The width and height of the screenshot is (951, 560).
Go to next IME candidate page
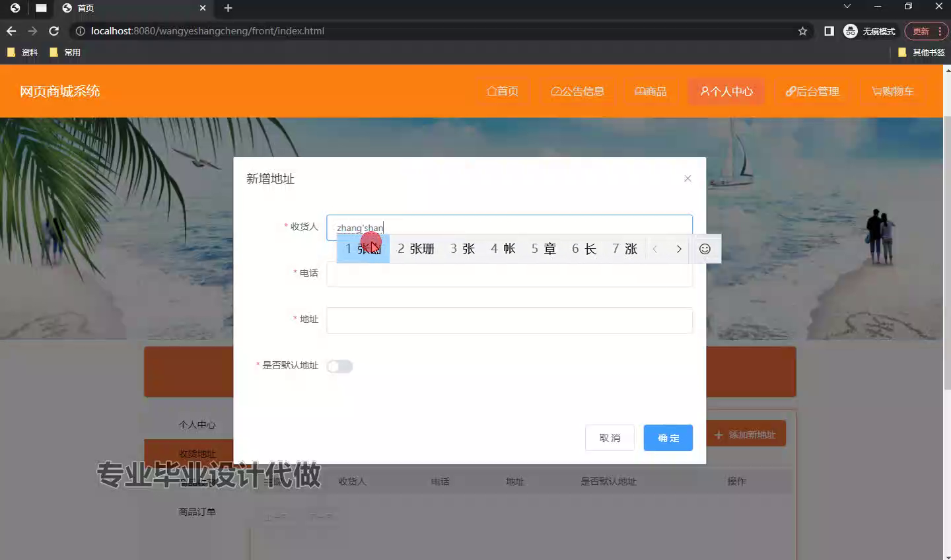pyautogui.click(x=679, y=249)
